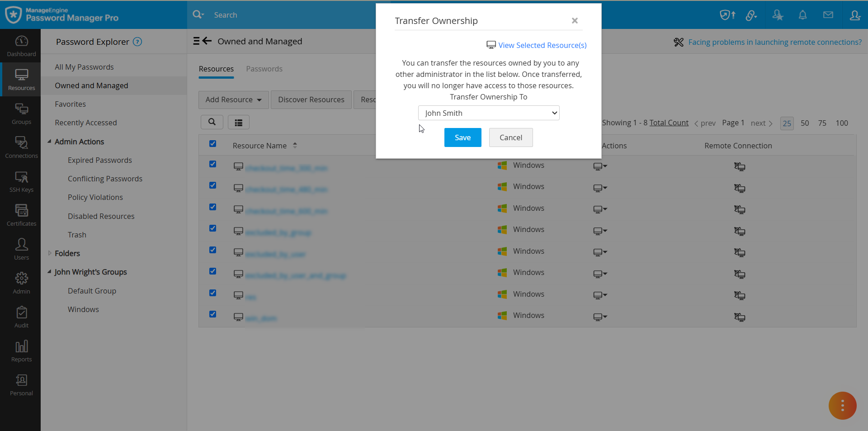Switch to the Passwords tab

(264, 69)
